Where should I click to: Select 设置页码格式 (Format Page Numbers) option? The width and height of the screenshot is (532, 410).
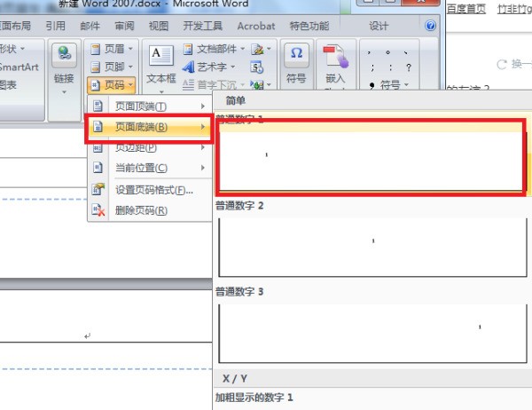[x=153, y=189]
